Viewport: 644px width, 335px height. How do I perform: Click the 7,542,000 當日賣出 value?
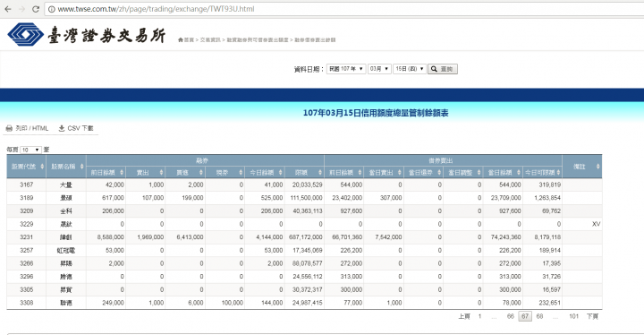(388, 237)
